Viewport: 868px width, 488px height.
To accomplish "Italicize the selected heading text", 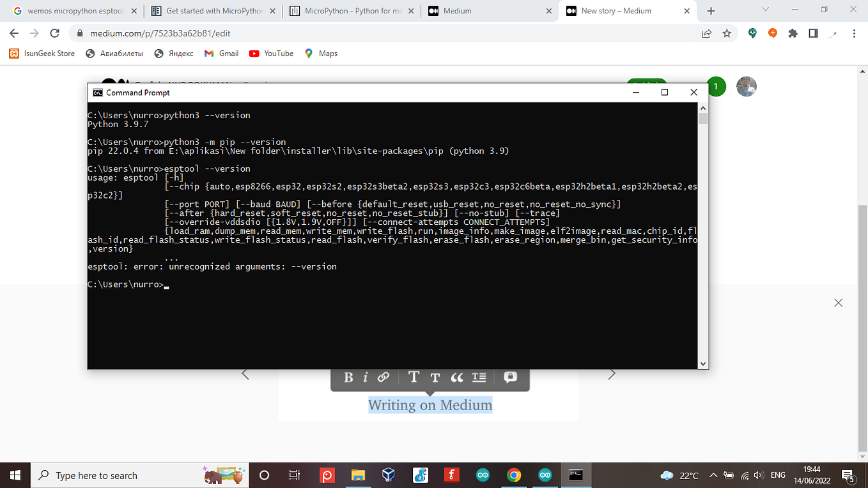I will (365, 377).
